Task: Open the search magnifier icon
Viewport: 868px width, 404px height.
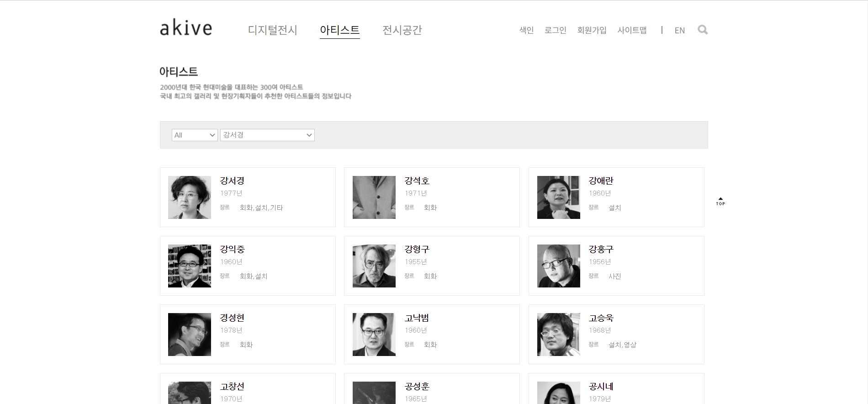Action: coord(703,30)
